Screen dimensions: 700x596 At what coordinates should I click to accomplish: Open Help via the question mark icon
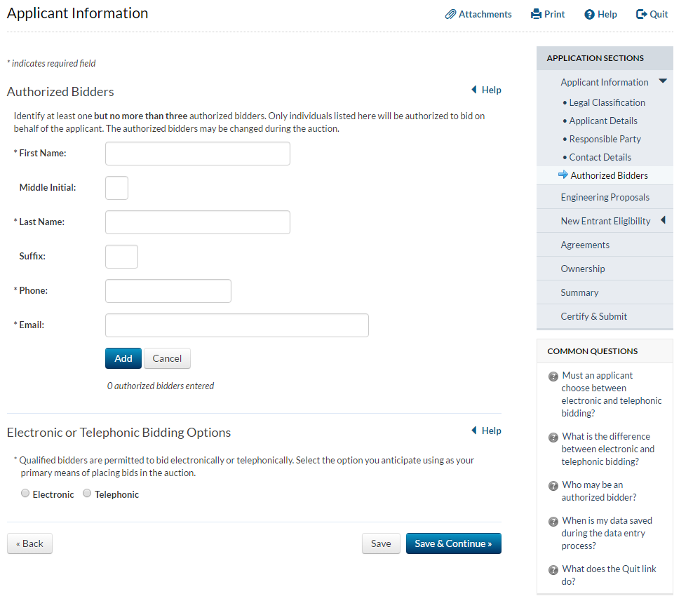[x=589, y=15]
